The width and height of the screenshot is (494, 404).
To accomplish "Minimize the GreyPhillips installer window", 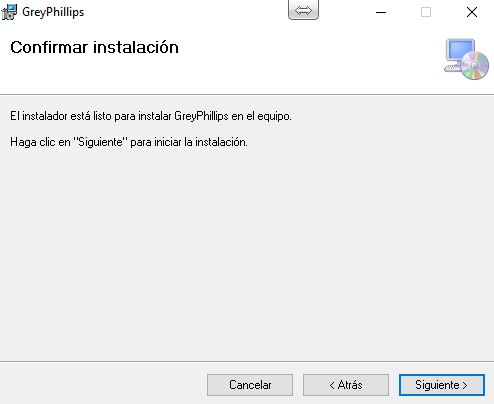I will coord(381,12).
